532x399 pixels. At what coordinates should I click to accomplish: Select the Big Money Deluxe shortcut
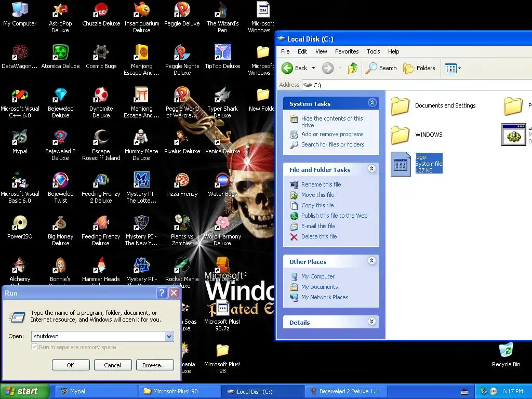point(60,230)
